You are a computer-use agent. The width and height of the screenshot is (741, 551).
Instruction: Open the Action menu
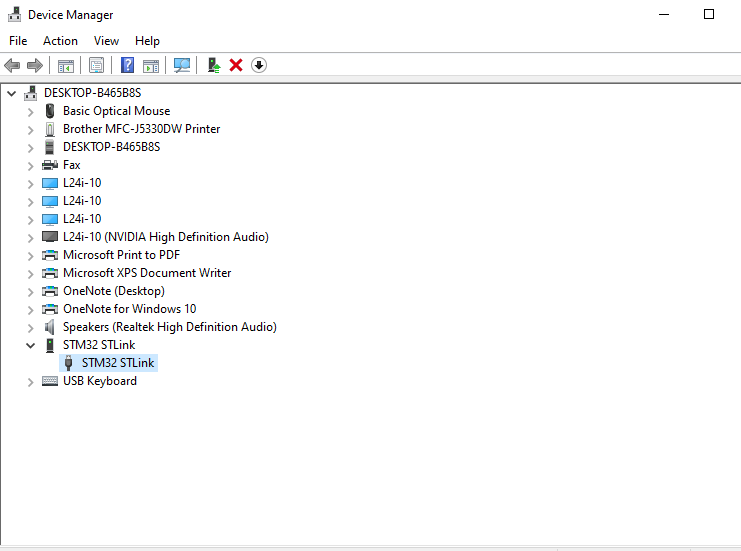coord(60,41)
